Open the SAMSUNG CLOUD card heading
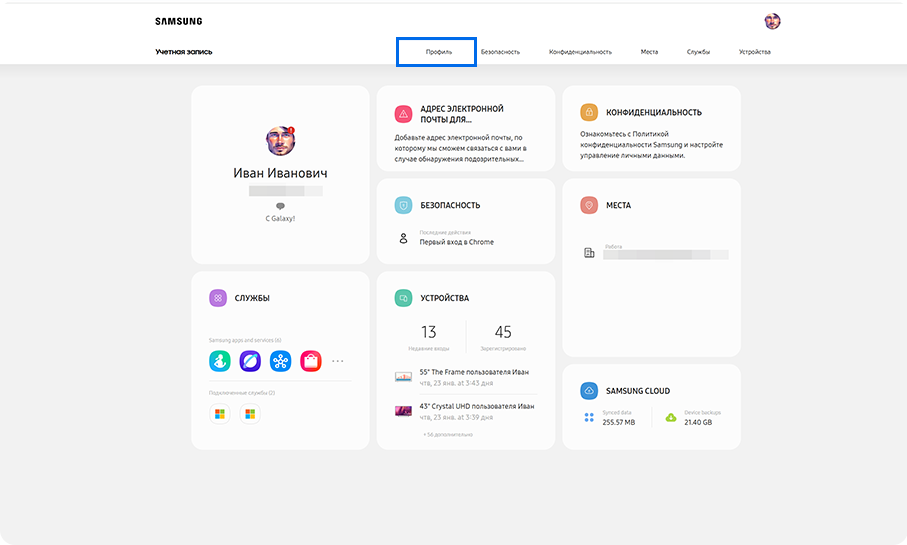Viewport: 907px width, 545px height. tap(638, 391)
